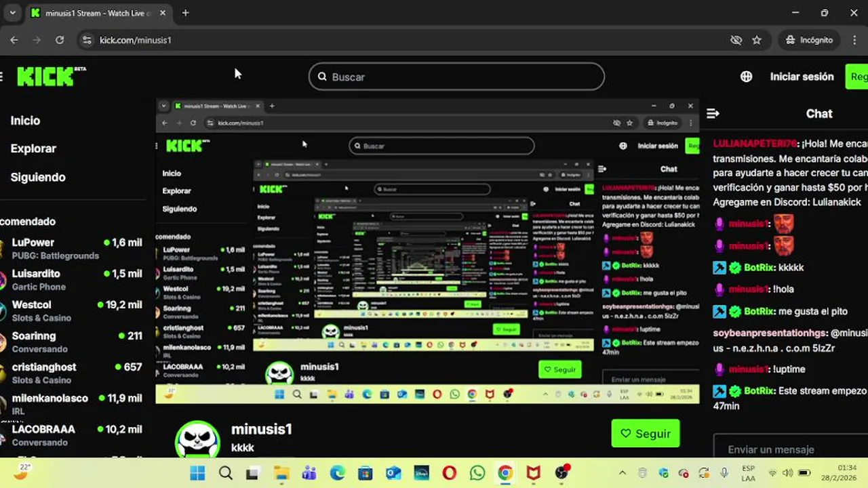
Task: Open a new browser tab with plus
Action: 185,13
